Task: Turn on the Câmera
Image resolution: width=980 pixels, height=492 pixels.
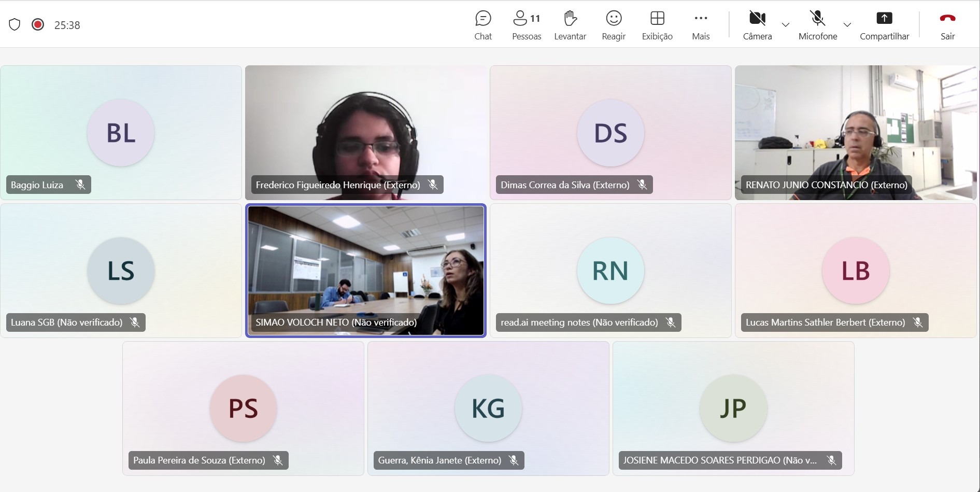Action: pos(757,25)
